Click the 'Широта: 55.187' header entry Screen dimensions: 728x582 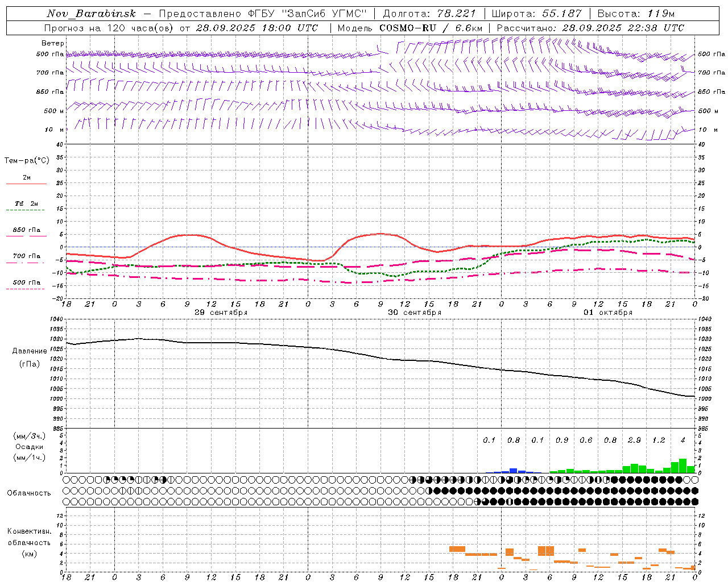pyautogui.click(x=536, y=14)
